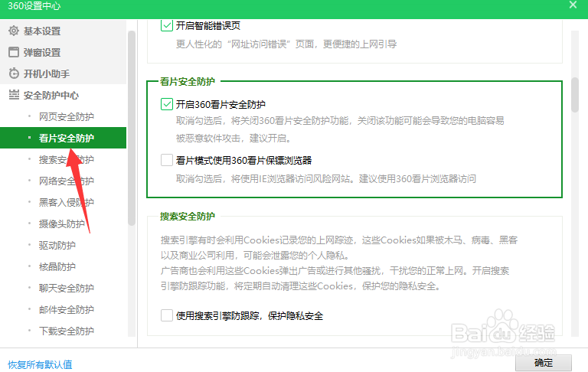Check 看片模式使用360看片保镖浏览器 checkbox

(x=166, y=160)
